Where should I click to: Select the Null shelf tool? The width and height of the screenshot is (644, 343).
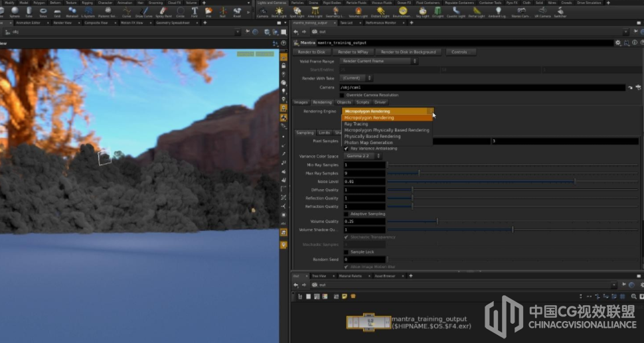pyautogui.click(x=223, y=12)
